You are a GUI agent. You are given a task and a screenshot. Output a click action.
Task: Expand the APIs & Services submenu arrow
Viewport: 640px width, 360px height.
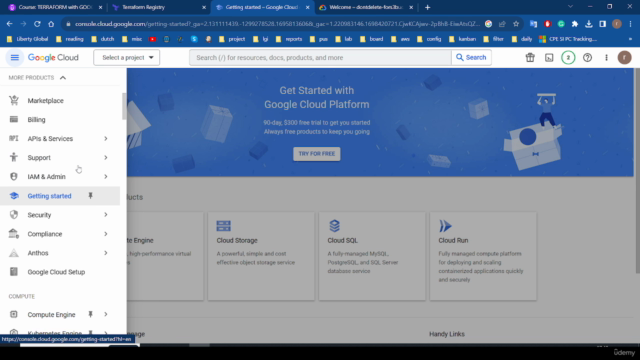click(x=106, y=138)
